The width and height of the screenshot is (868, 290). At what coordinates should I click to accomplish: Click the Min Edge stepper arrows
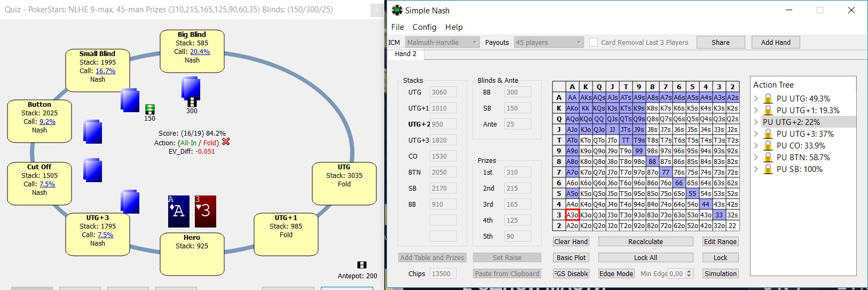pos(689,273)
